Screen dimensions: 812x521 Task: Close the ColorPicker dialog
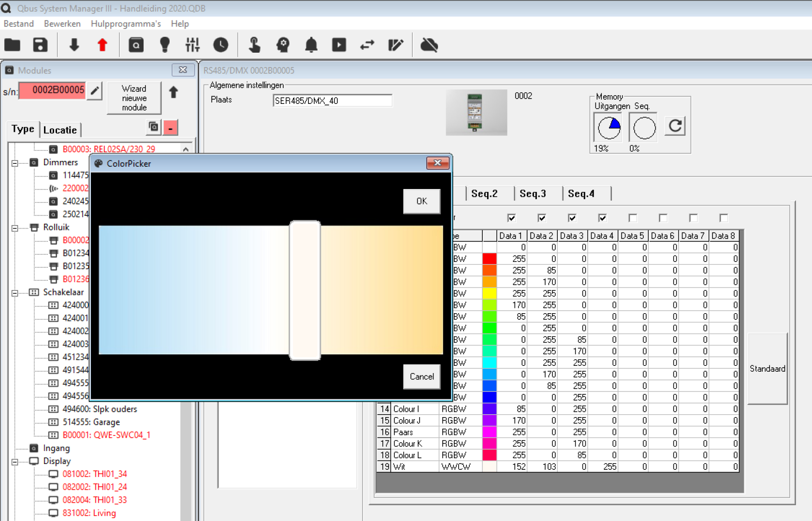click(x=437, y=163)
